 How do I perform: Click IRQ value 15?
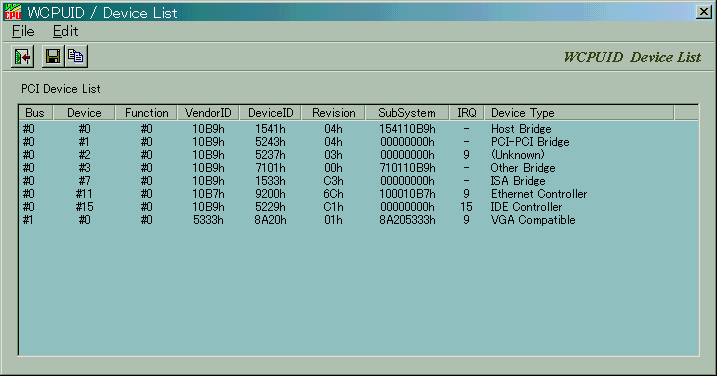coord(466,207)
